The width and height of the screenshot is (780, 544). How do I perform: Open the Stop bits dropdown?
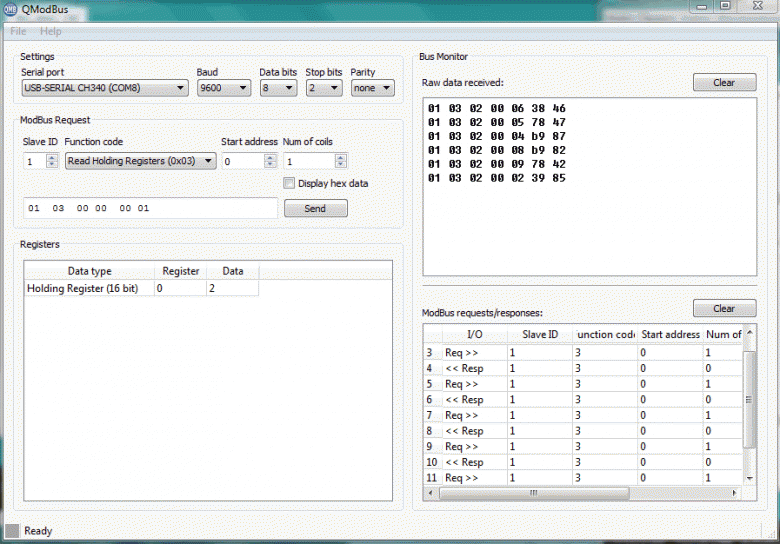pos(324,88)
